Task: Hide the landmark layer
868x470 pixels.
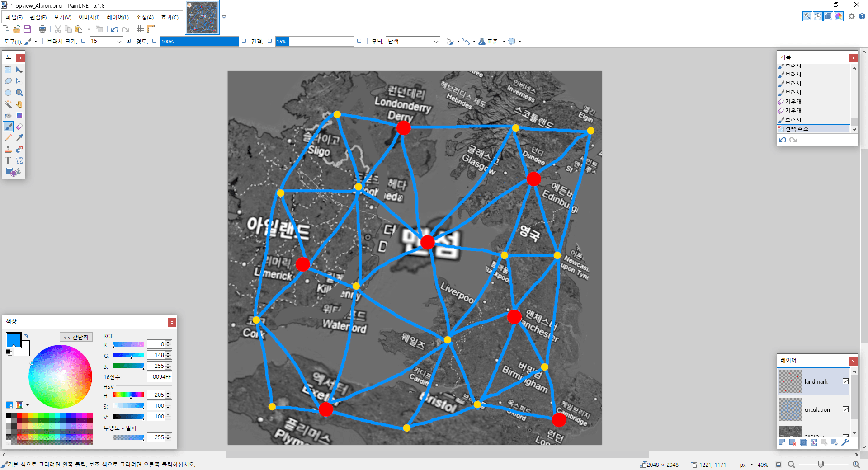Action: point(845,381)
